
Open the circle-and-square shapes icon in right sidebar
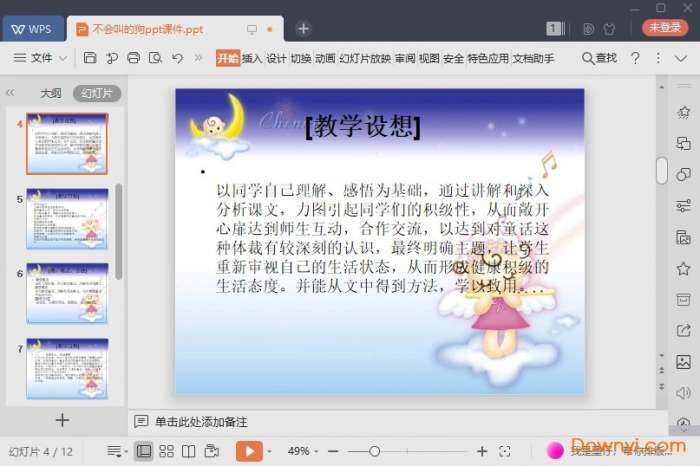pos(683,175)
